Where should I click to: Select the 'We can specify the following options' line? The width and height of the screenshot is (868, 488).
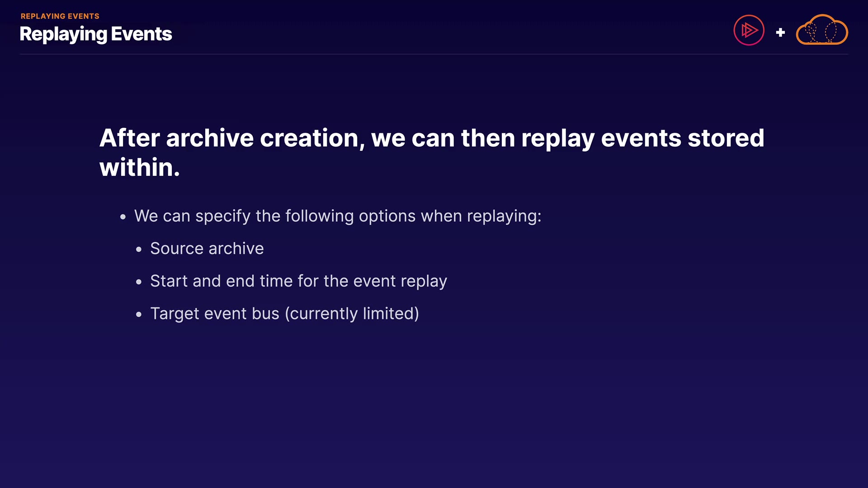(337, 216)
